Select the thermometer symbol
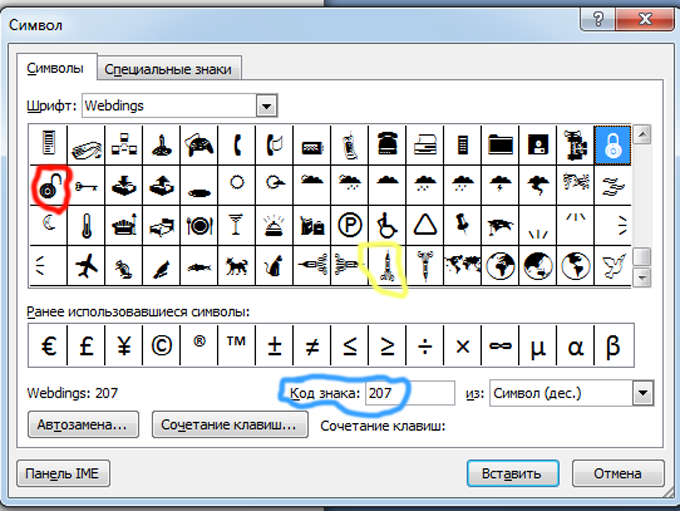 pos(86,226)
